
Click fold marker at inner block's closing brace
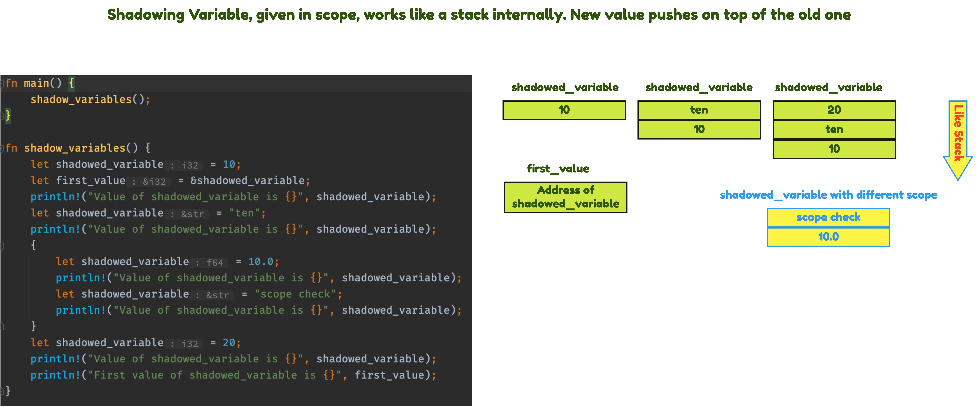(x=2, y=326)
